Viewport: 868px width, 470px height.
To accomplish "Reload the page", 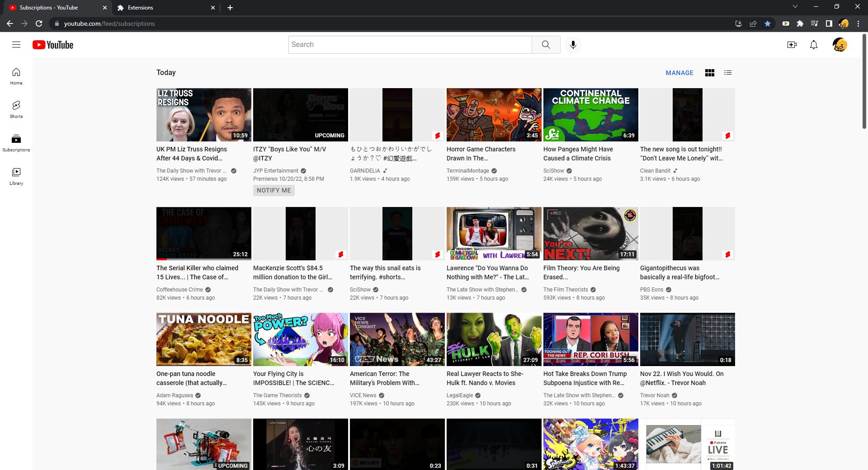I will click(39, 23).
